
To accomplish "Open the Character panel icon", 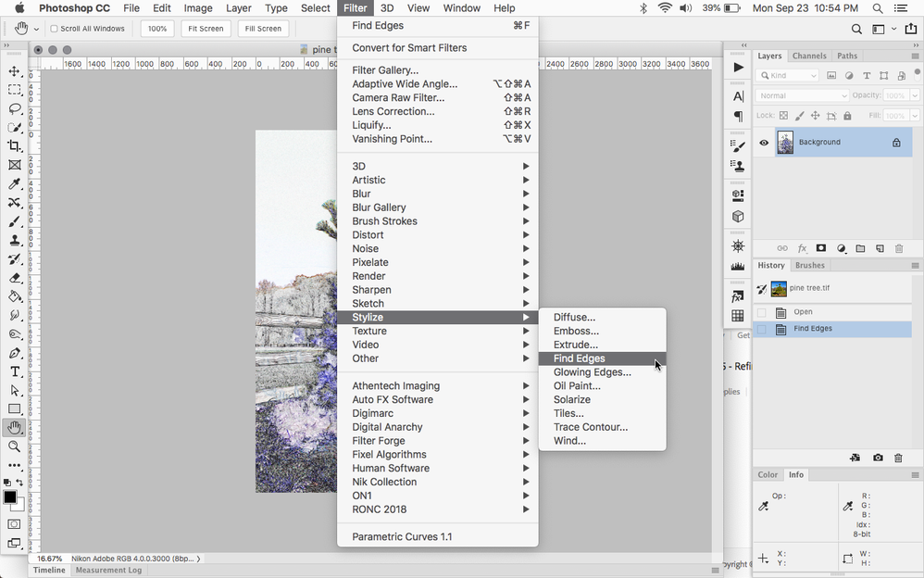I will coord(738,96).
